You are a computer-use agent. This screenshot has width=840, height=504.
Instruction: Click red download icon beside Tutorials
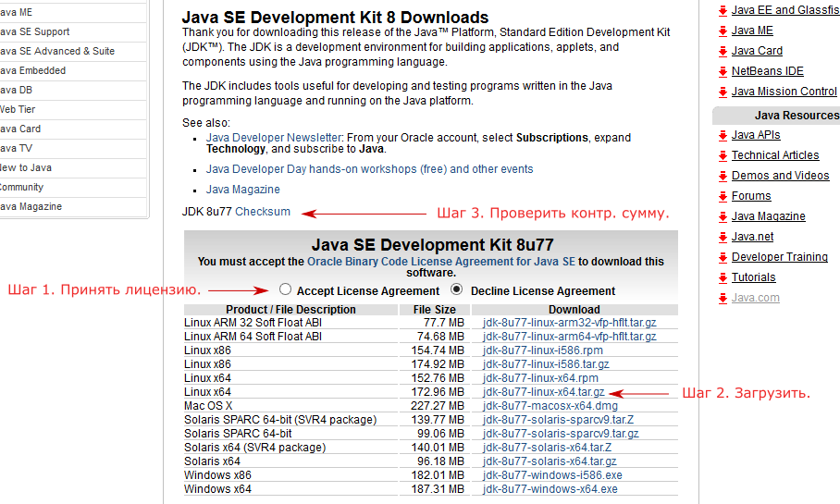point(723,278)
